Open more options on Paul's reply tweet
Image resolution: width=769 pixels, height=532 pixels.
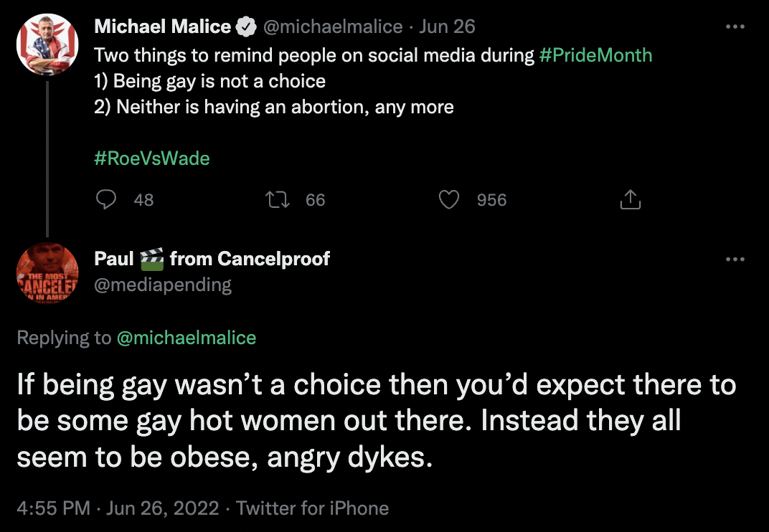(735, 259)
